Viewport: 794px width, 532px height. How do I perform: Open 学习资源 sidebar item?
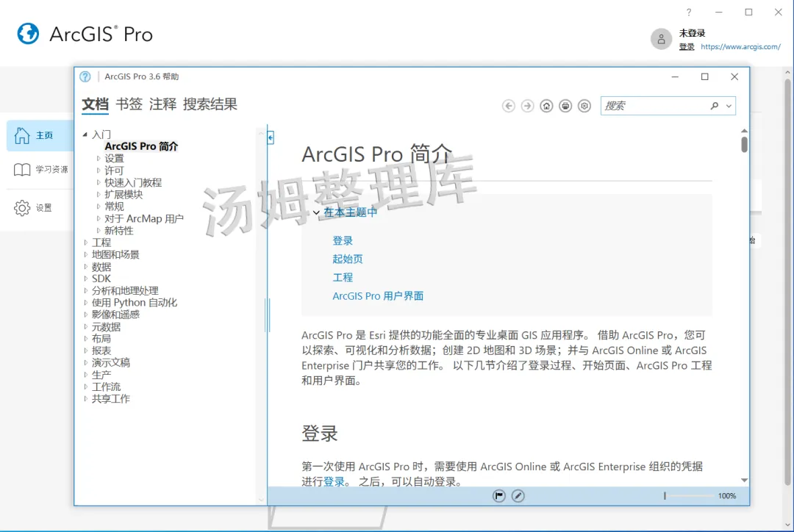click(x=40, y=169)
